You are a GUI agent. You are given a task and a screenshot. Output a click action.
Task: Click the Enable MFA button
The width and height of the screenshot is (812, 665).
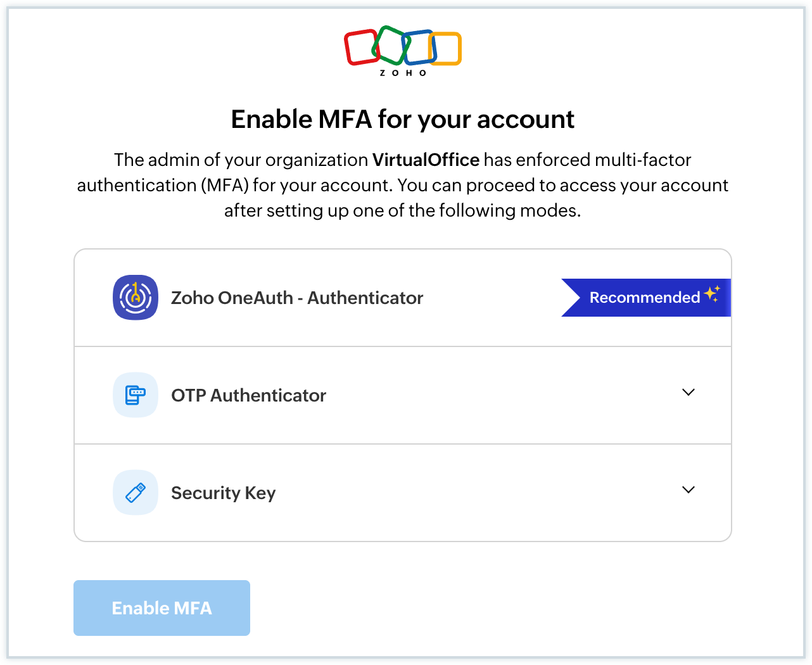(162, 607)
